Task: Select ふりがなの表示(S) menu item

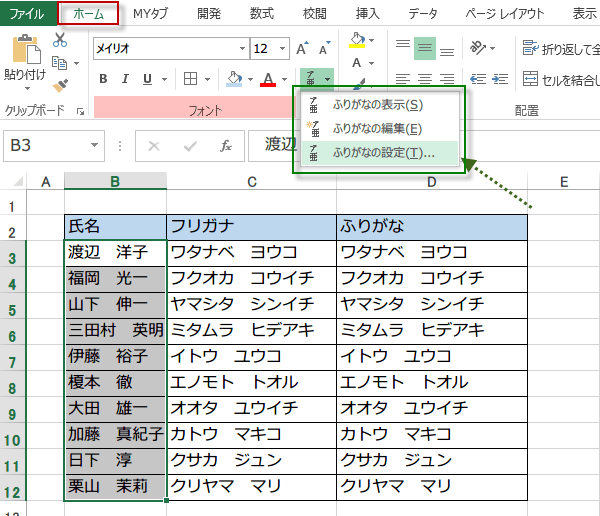Action: pyautogui.click(x=380, y=105)
